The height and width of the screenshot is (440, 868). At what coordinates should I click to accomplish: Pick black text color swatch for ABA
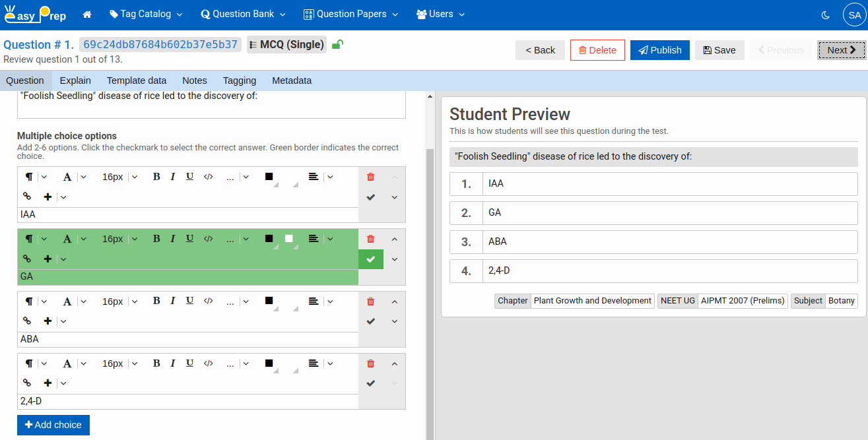tap(269, 301)
